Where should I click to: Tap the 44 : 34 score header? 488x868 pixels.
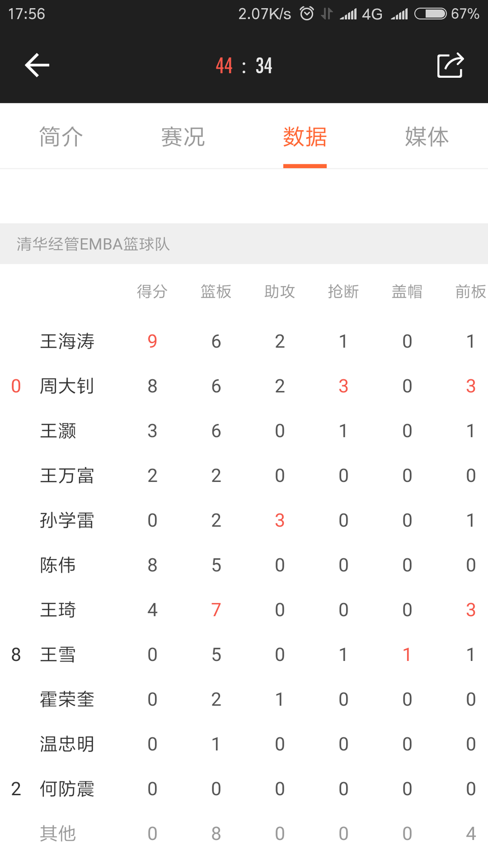(x=244, y=66)
